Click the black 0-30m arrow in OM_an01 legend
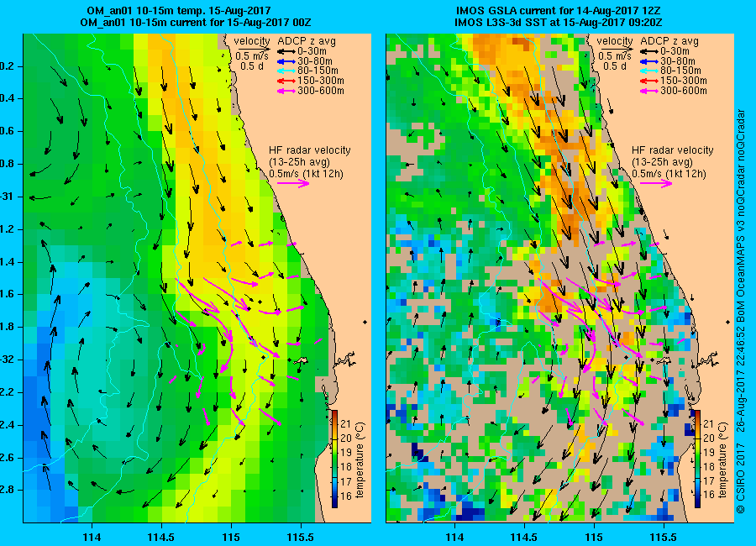This screenshot has width=756, height=546. coord(286,51)
